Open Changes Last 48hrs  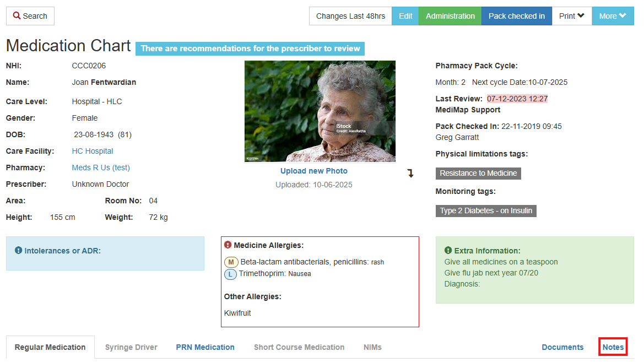[x=350, y=16]
